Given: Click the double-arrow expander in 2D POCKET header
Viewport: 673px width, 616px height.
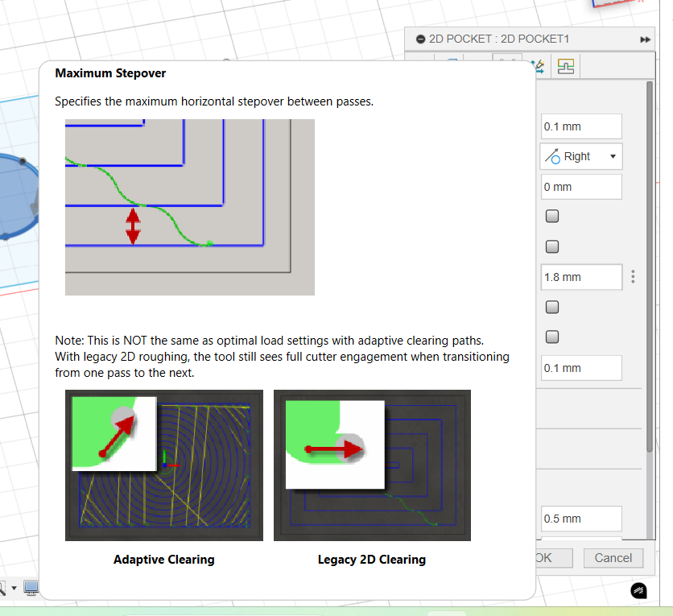Looking at the screenshot, I should 645,39.
